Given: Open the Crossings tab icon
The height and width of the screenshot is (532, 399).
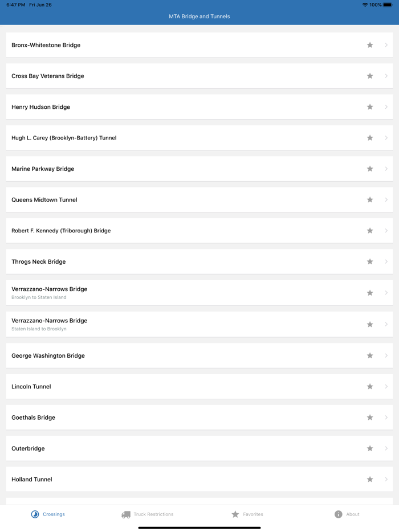Looking at the screenshot, I should click(x=35, y=514).
